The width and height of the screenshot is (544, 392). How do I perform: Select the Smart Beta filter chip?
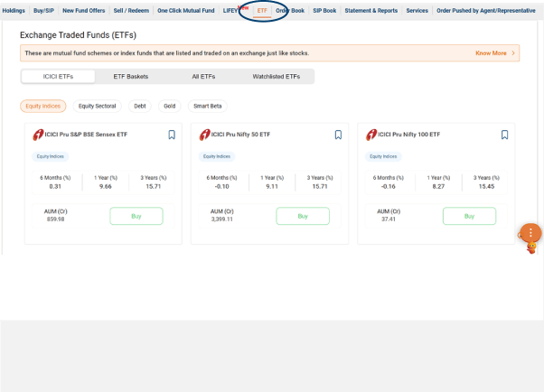[208, 106]
